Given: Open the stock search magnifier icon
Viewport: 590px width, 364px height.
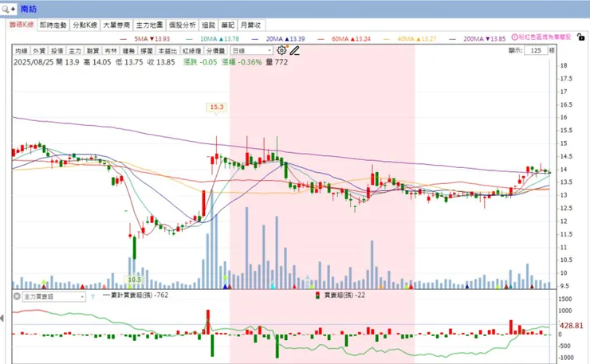Looking at the screenshot, I should pyautogui.click(x=6, y=9).
